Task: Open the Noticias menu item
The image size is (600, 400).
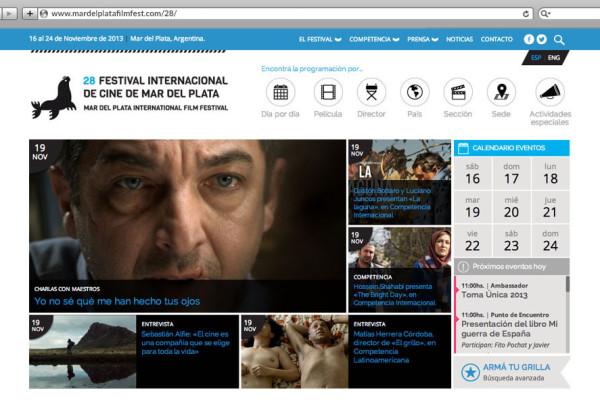Action: (459, 39)
